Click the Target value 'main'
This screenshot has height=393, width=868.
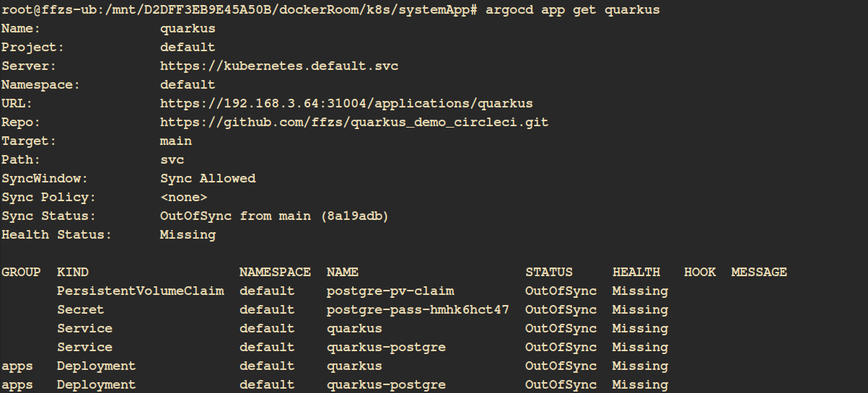pyautogui.click(x=176, y=141)
